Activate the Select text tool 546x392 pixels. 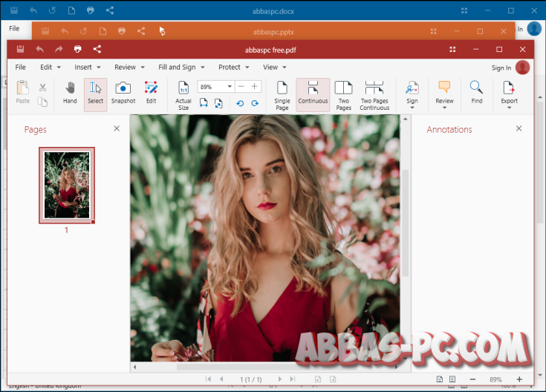coord(95,95)
